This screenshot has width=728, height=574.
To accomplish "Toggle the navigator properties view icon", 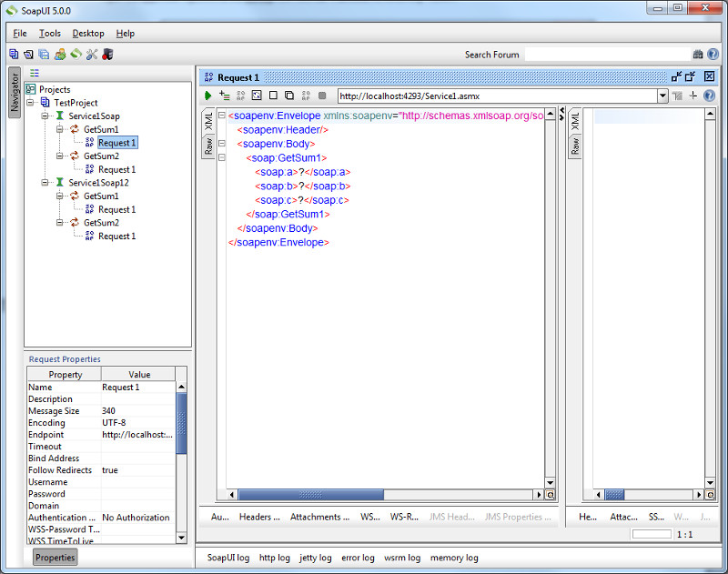I will point(35,73).
